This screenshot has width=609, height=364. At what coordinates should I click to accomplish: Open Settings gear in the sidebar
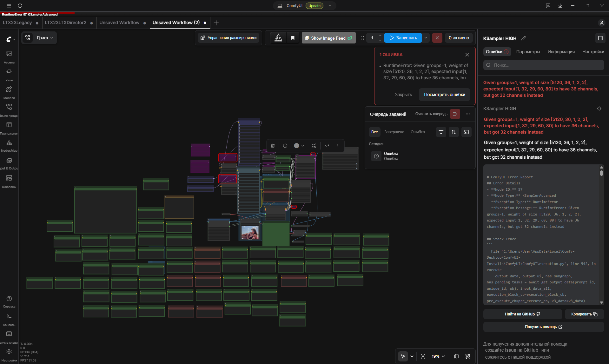9,354
